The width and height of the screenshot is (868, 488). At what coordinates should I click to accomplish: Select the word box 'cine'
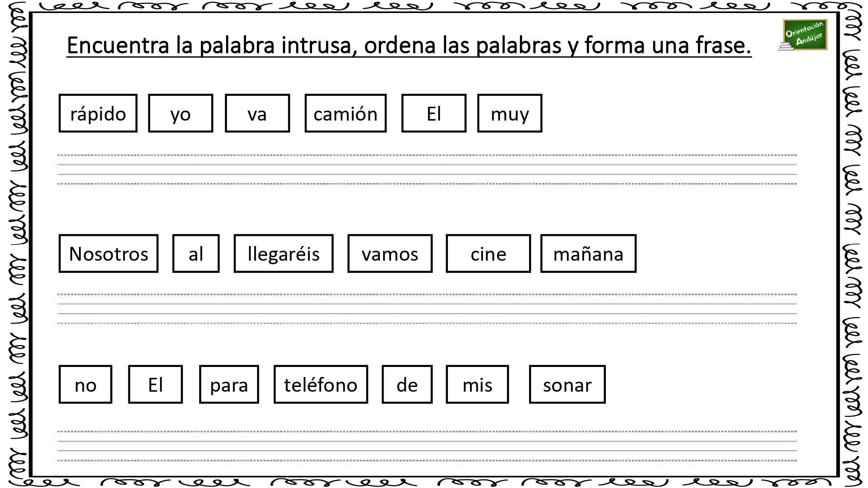(488, 254)
